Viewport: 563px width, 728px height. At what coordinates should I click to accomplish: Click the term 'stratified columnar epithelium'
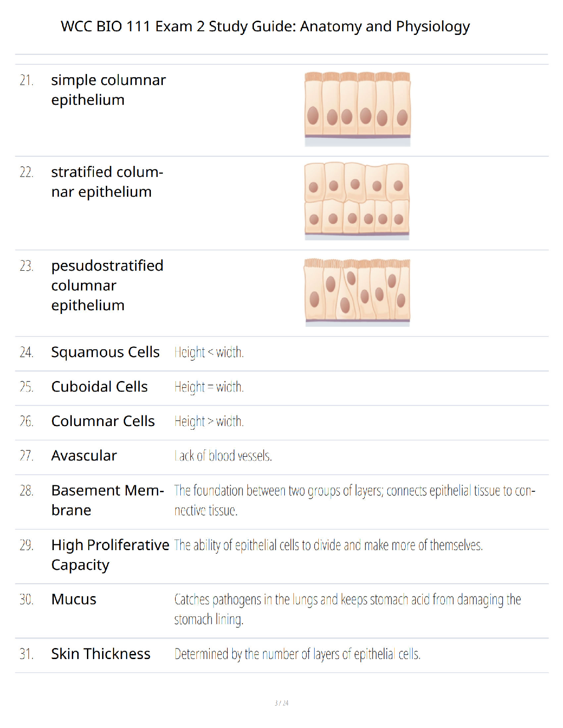107,182
